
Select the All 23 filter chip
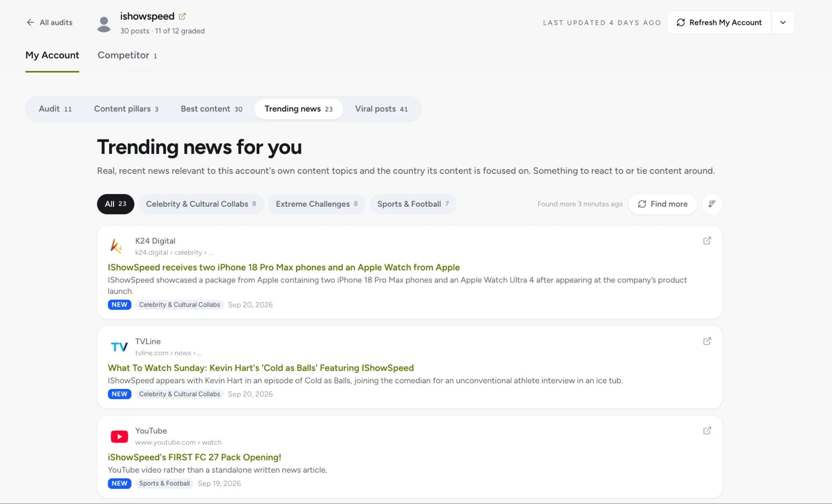tap(115, 204)
